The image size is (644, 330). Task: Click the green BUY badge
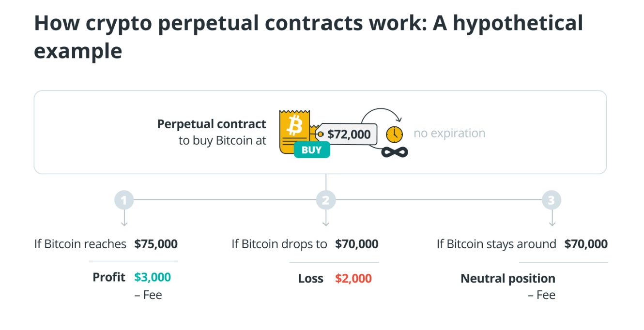tap(311, 150)
